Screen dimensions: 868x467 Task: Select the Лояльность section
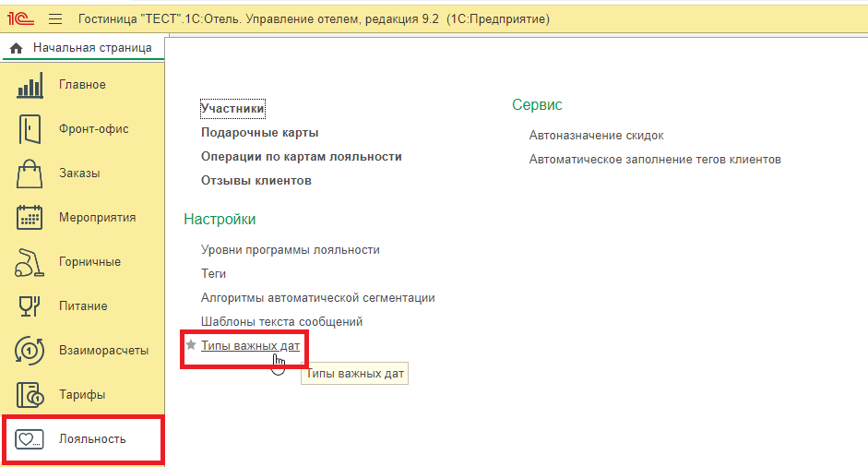83,439
